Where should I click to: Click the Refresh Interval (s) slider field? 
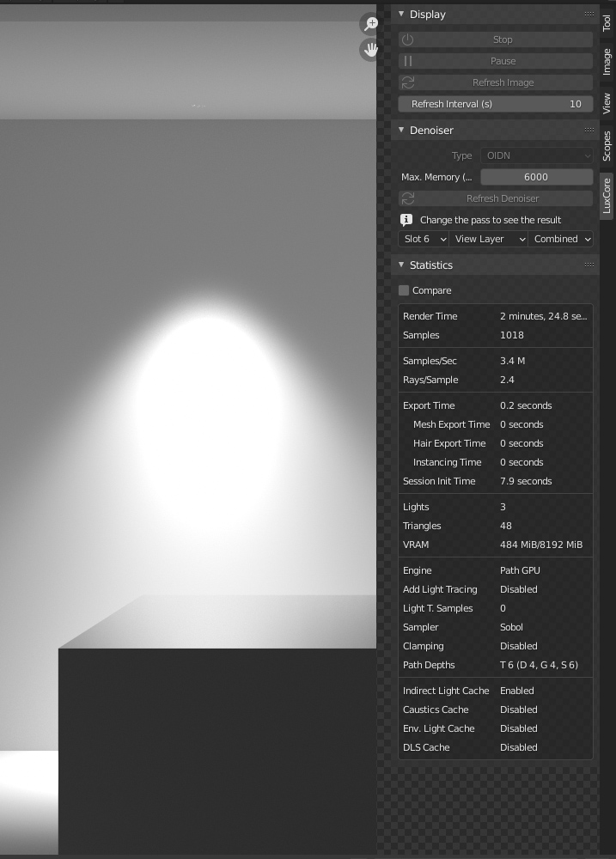tap(495, 104)
